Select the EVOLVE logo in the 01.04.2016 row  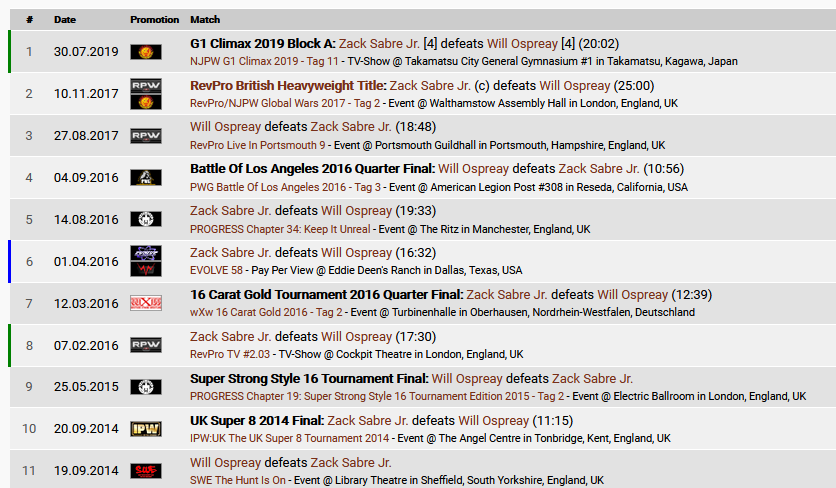tap(145, 254)
